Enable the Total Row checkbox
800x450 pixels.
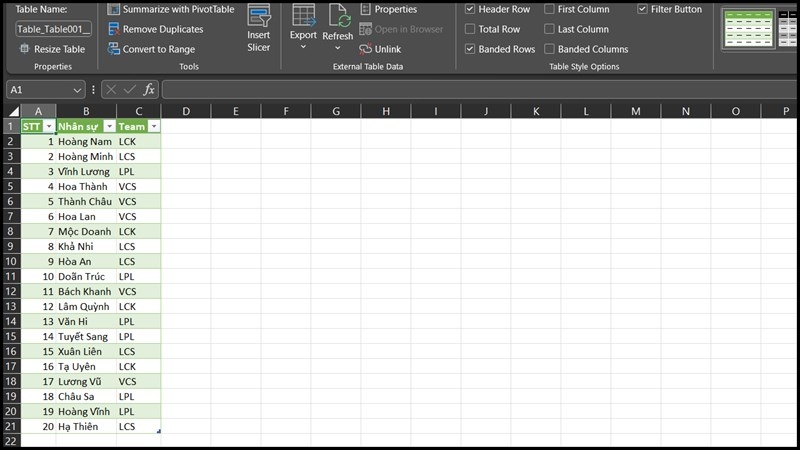point(471,29)
